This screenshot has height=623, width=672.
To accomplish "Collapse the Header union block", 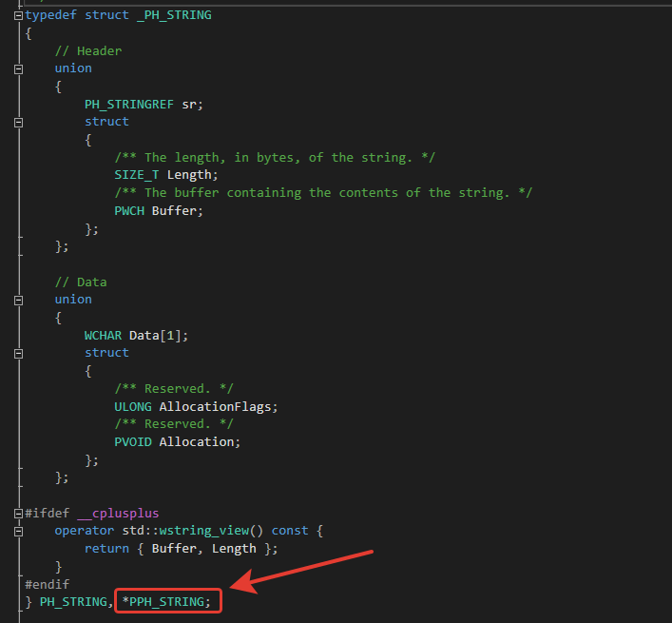I will click(18, 69).
